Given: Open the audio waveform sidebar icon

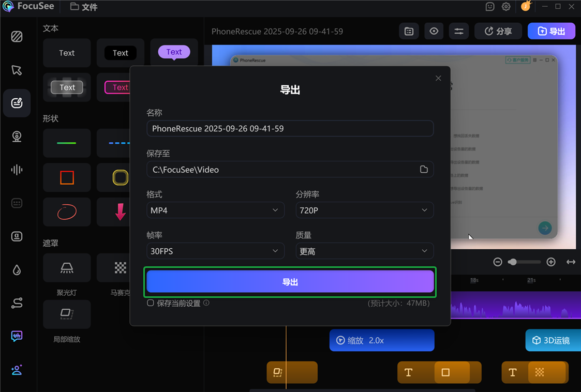Looking at the screenshot, I should click(17, 170).
